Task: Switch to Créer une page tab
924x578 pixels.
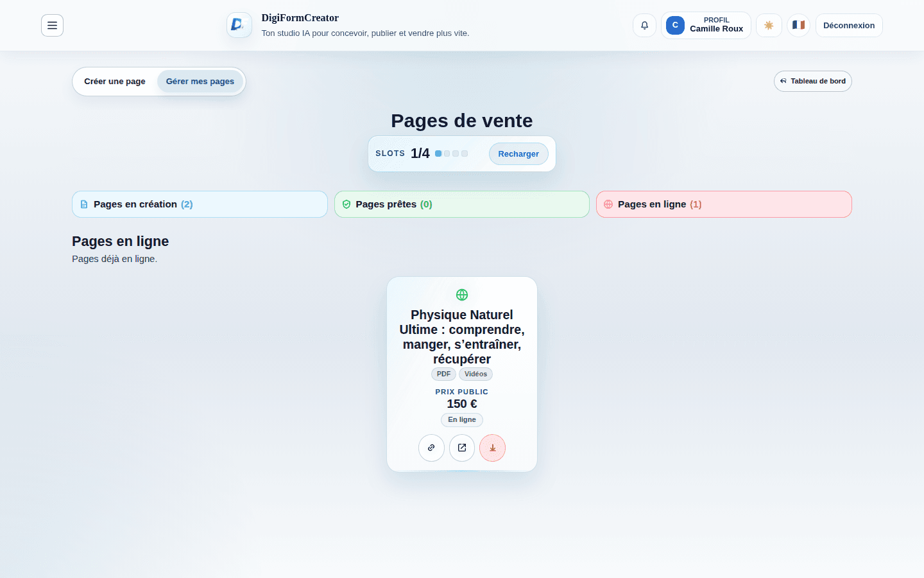Action: 115,82
